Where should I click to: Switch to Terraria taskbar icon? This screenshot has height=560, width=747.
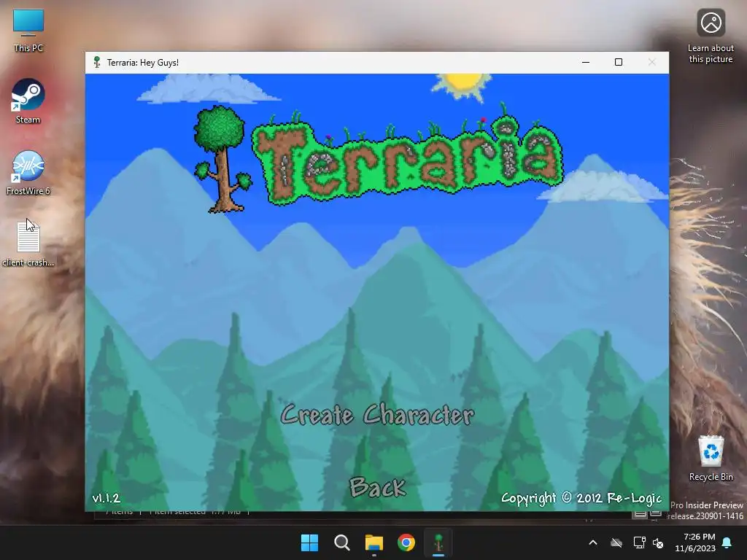[438, 542]
